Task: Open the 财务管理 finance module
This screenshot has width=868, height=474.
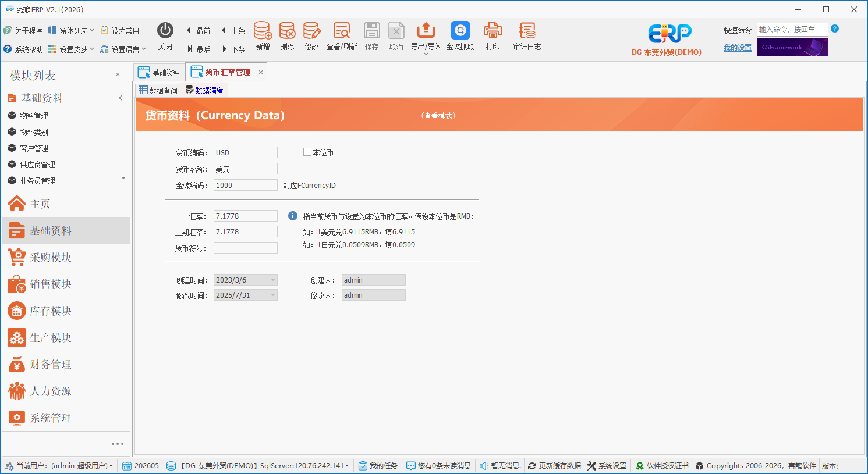Action: (x=66, y=364)
